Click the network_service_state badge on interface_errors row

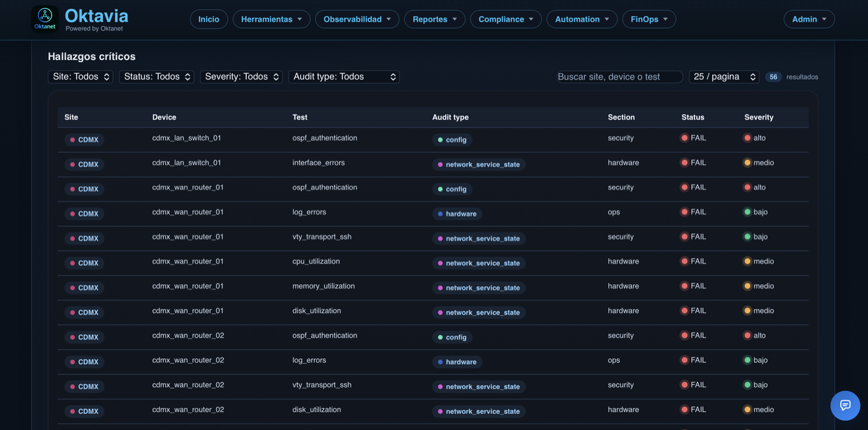point(478,164)
